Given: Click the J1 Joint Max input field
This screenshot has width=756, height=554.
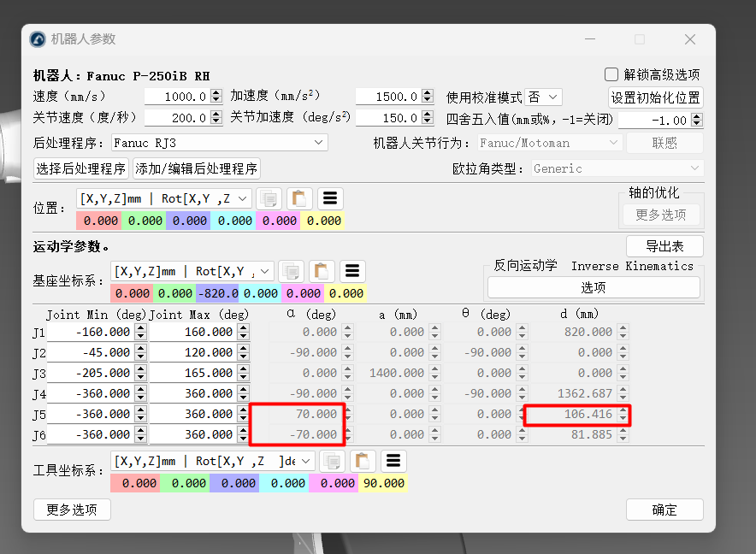Looking at the screenshot, I should (195, 332).
